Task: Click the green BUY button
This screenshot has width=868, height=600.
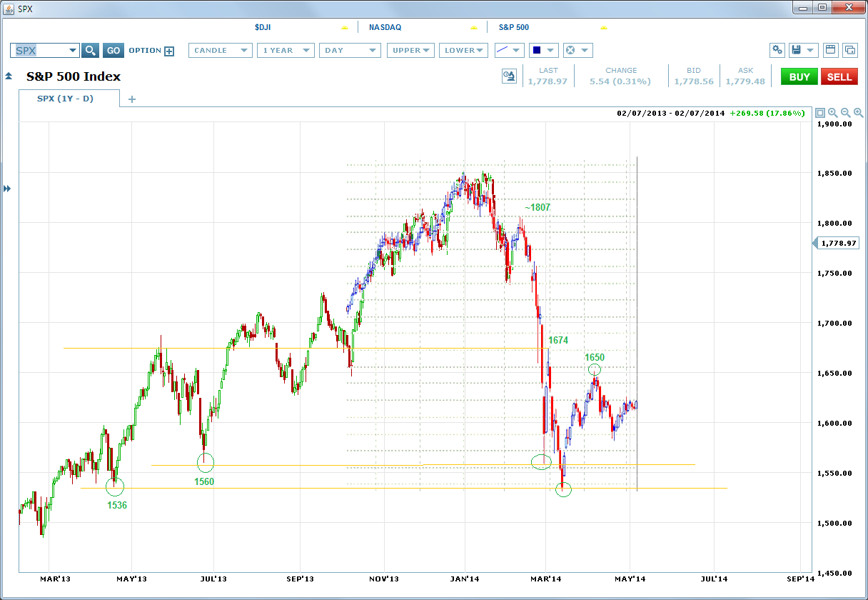Action: (x=799, y=76)
